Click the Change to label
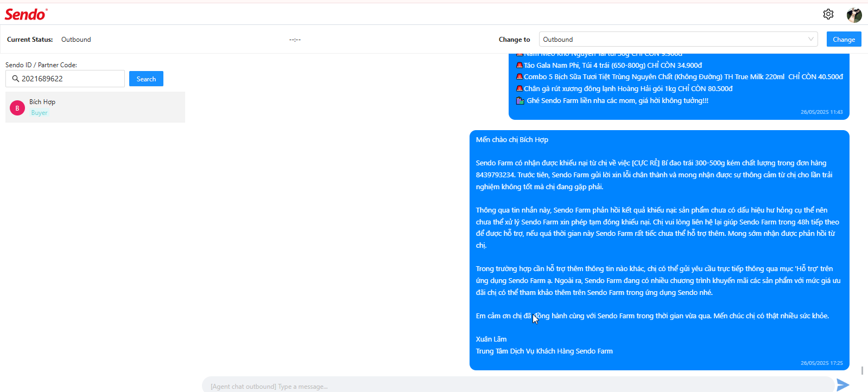This screenshot has width=868, height=392. (x=514, y=40)
